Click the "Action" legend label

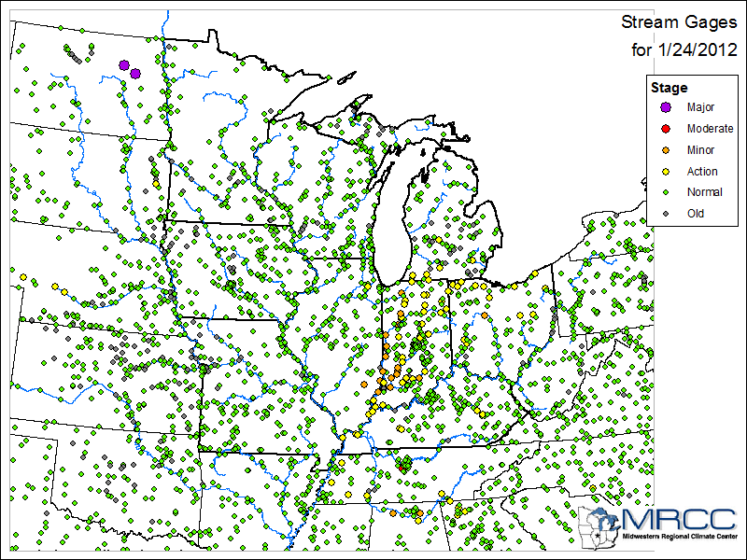tap(702, 172)
